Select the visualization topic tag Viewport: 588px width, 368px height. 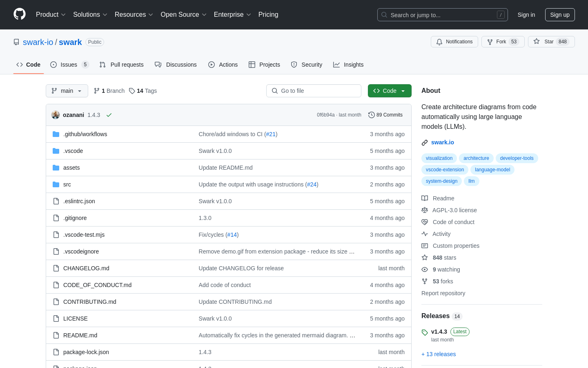point(439,158)
